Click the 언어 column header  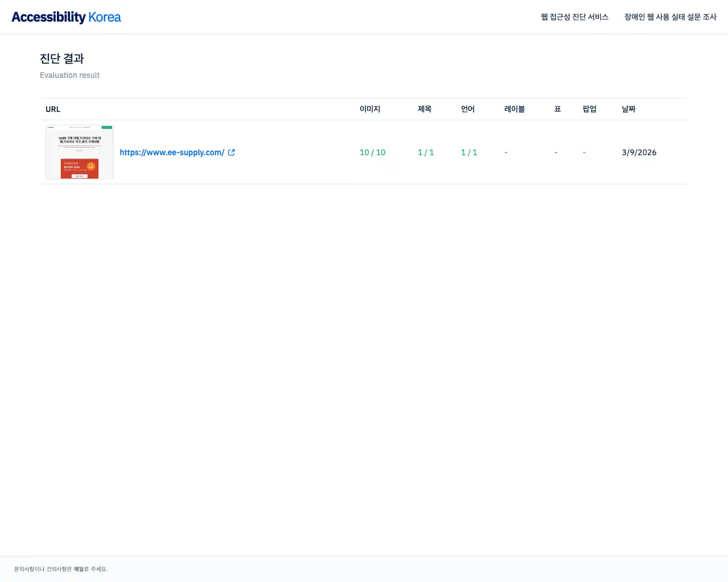[468, 109]
